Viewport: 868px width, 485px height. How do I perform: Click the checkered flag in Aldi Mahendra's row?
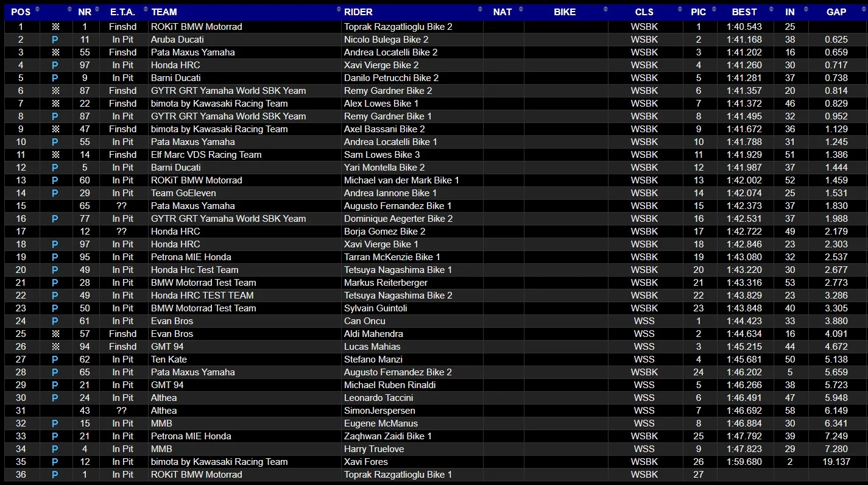[55, 334]
